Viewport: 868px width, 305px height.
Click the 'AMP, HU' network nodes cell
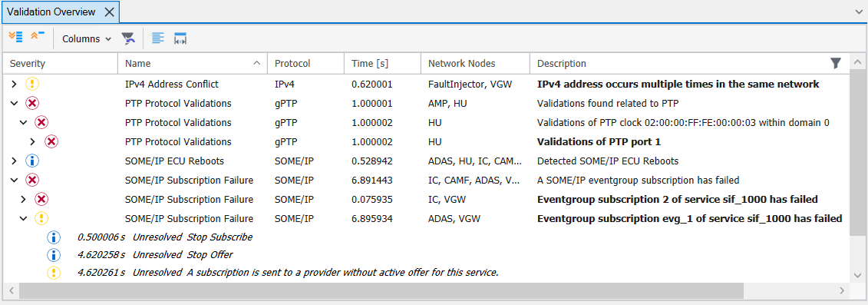point(447,103)
